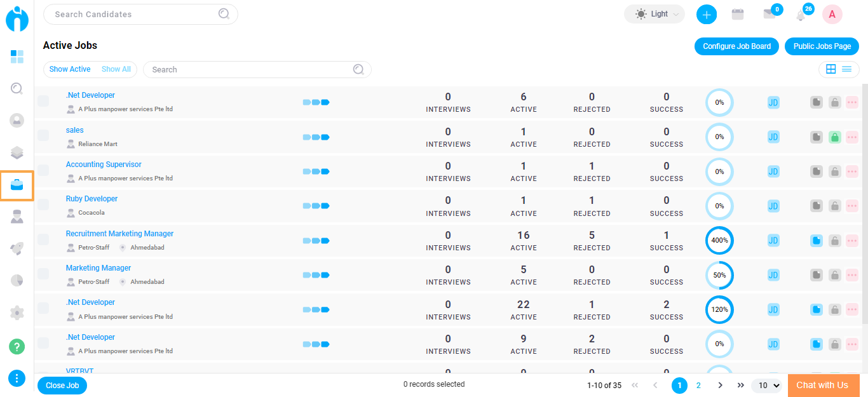868x397 pixels.
Task: Click the blue plus add button
Action: pyautogui.click(x=707, y=14)
